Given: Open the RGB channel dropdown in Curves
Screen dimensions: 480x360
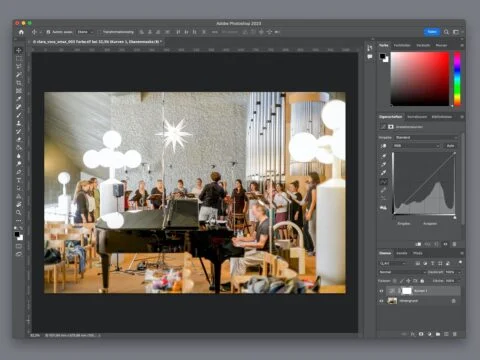Looking at the screenshot, I should pos(416,146).
